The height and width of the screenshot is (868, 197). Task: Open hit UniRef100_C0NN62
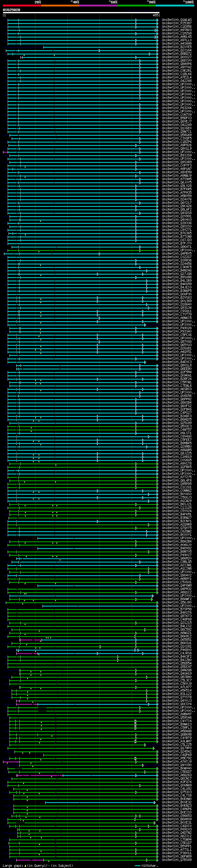click(x=177, y=491)
